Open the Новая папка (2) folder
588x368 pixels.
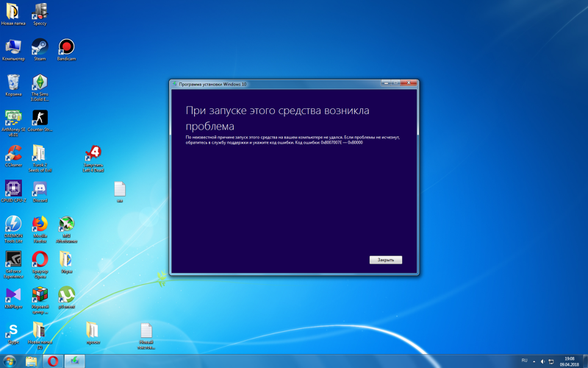(40, 335)
